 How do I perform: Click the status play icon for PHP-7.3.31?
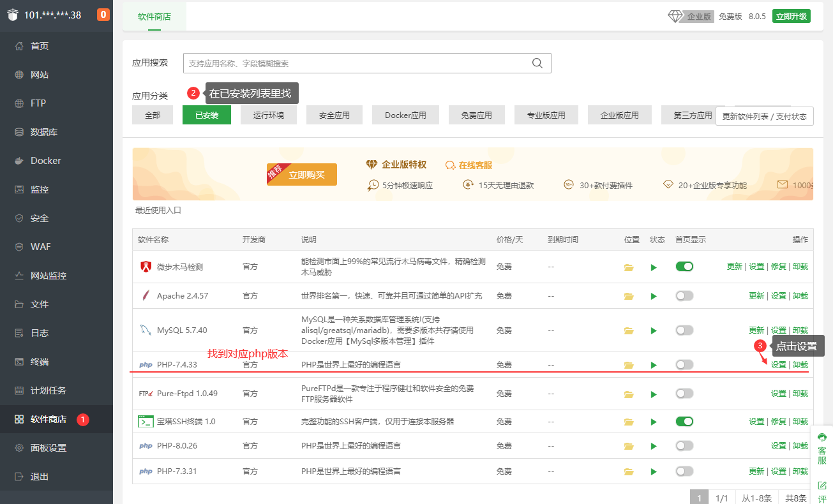point(654,471)
